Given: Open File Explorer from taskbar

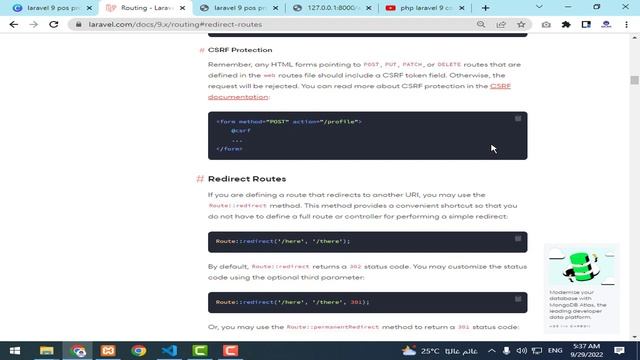Looking at the screenshot, I should [x=47, y=351].
